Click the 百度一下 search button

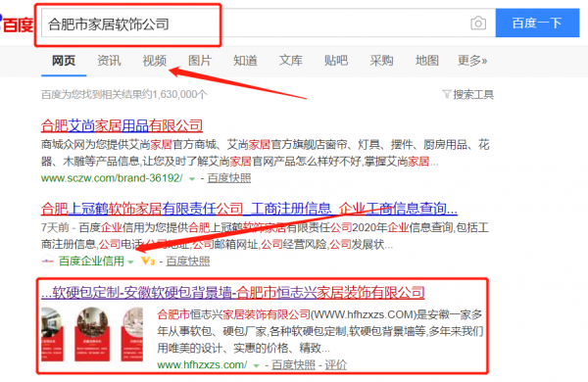pyautogui.click(x=537, y=24)
